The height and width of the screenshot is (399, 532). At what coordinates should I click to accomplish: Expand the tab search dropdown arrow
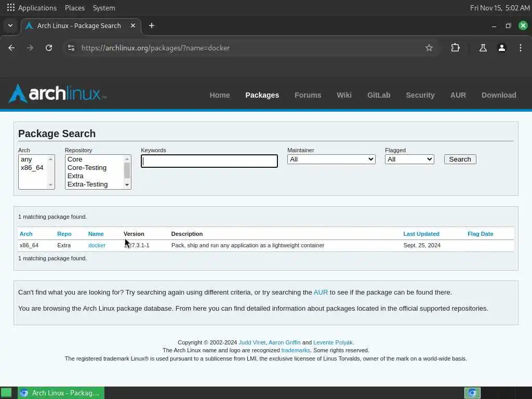tap(10, 26)
